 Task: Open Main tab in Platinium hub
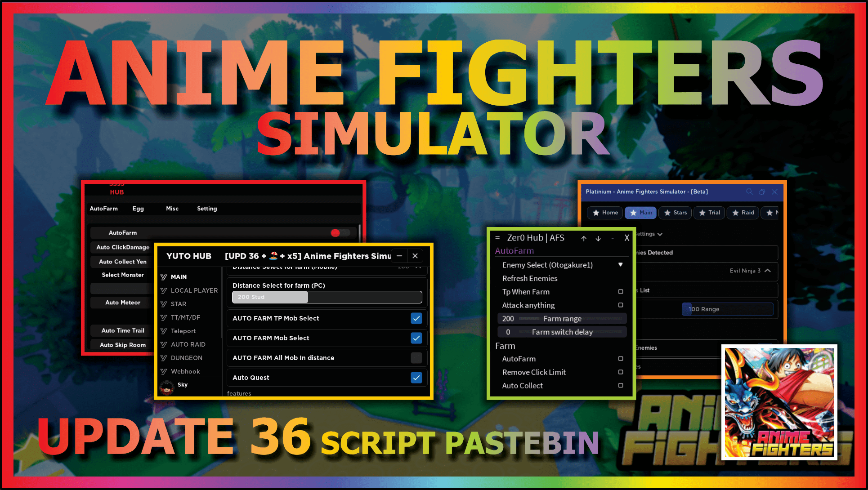[644, 212]
